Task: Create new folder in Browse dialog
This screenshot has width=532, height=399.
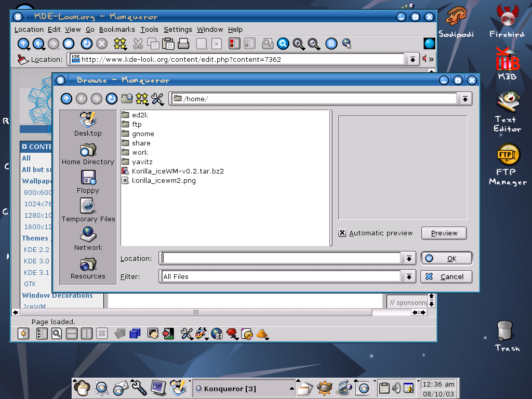Action: click(127, 99)
